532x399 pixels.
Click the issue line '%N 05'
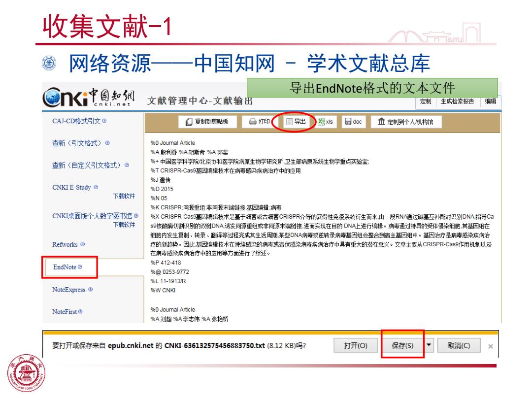pos(159,198)
